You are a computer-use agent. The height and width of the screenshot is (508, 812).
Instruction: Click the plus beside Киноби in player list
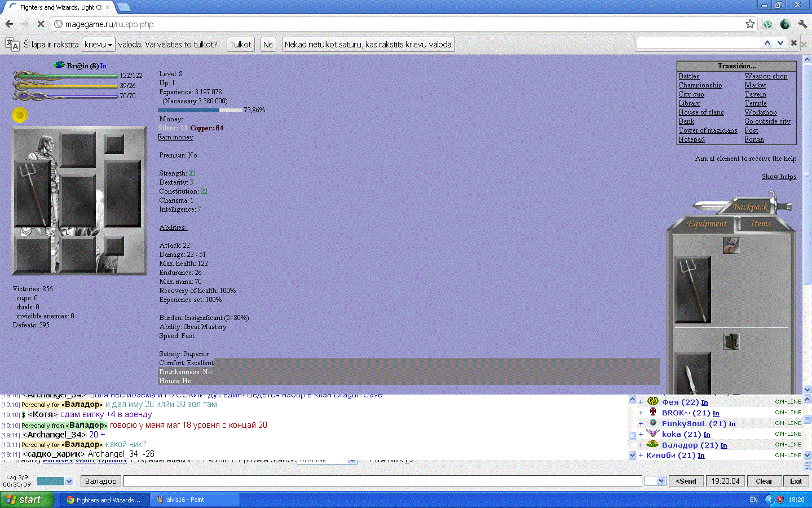[x=641, y=456]
